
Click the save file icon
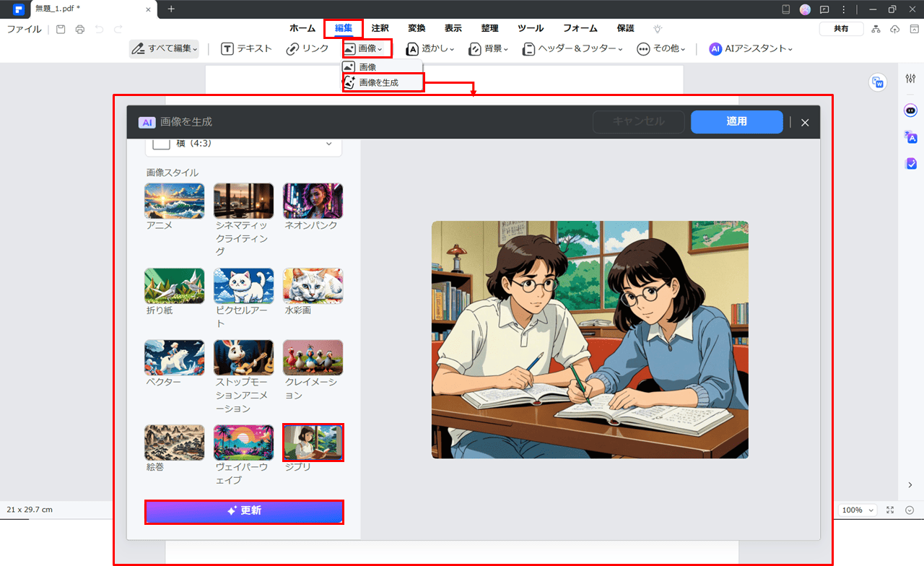(x=61, y=29)
